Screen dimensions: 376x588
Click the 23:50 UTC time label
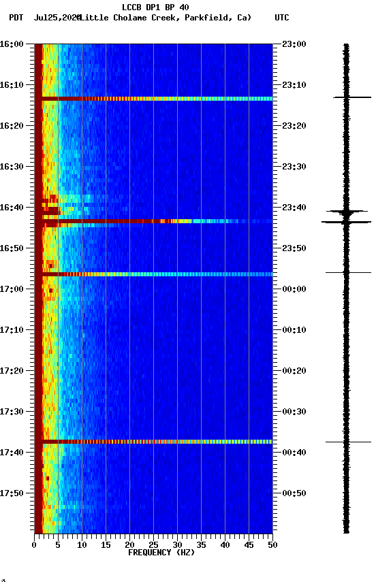[294, 248]
